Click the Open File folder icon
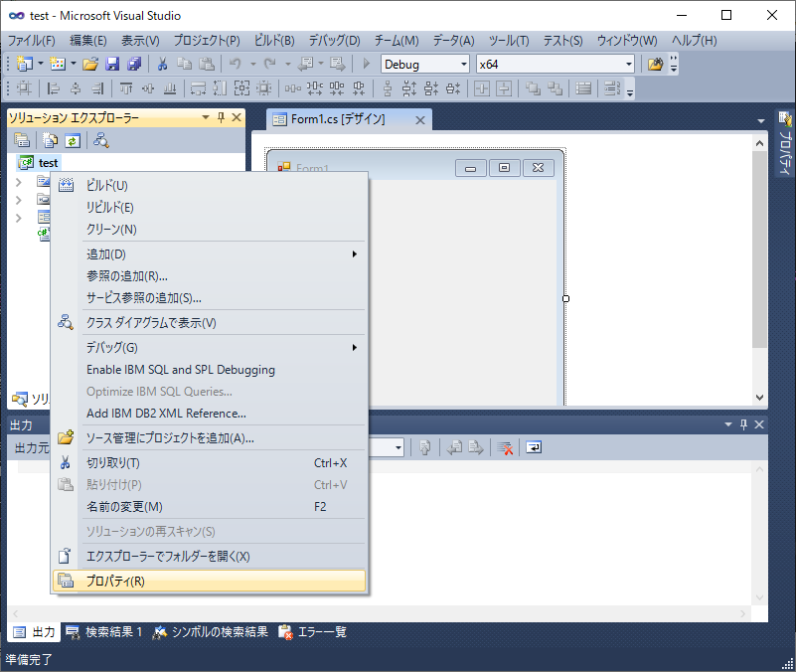 tap(90, 64)
